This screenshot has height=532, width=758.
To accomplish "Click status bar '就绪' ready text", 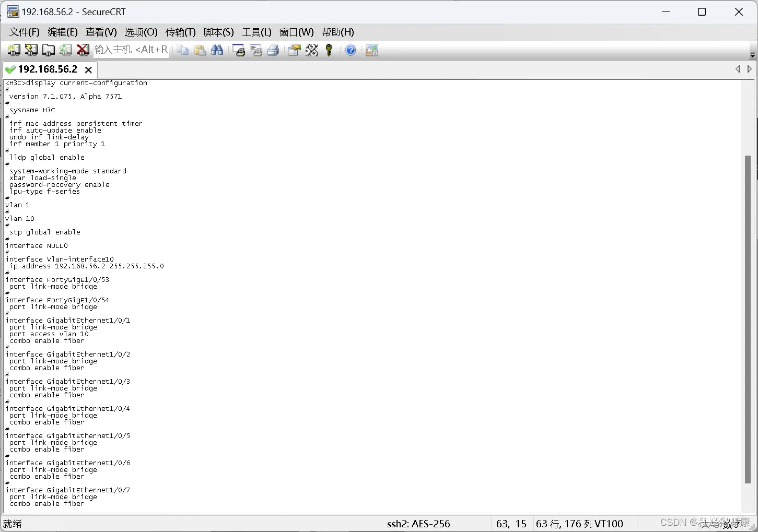I will click(13, 524).
